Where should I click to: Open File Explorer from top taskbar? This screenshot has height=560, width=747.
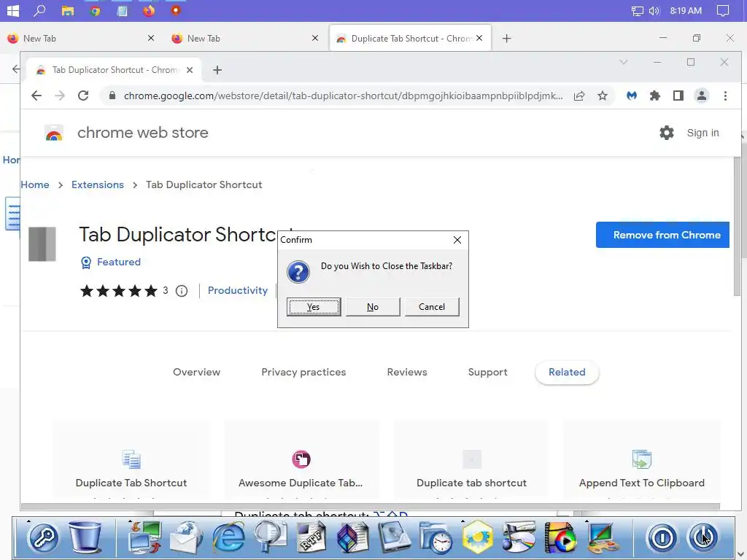(x=68, y=10)
